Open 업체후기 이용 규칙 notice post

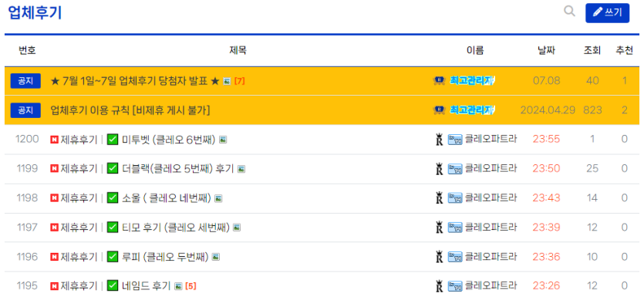130,110
